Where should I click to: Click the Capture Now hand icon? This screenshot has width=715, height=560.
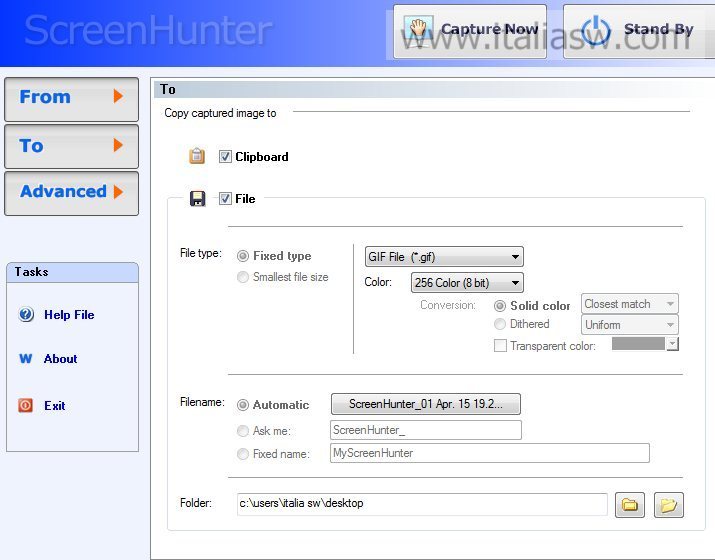(x=418, y=29)
